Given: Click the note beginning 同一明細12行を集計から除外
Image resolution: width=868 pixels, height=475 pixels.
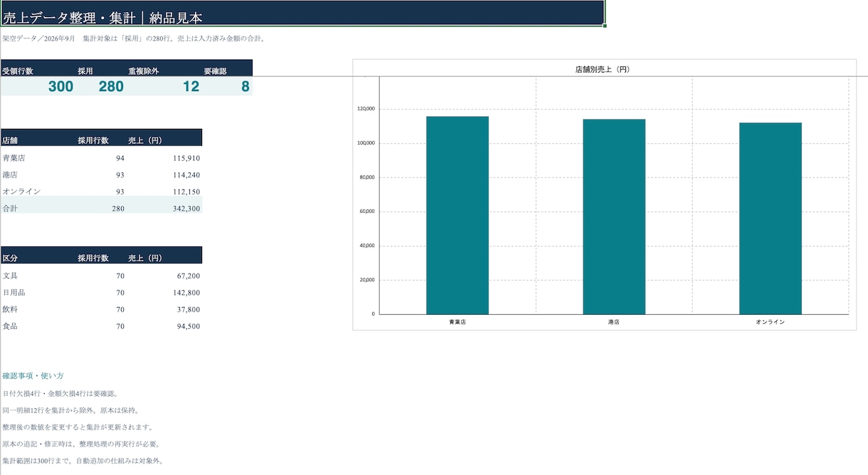Looking at the screenshot, I should pyautogui.click(x=70, y=410).
